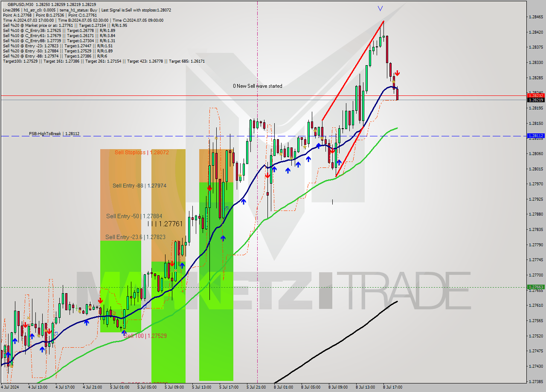
Task: Click the blue 1.28112 price tag
Action: click(535, 136)
